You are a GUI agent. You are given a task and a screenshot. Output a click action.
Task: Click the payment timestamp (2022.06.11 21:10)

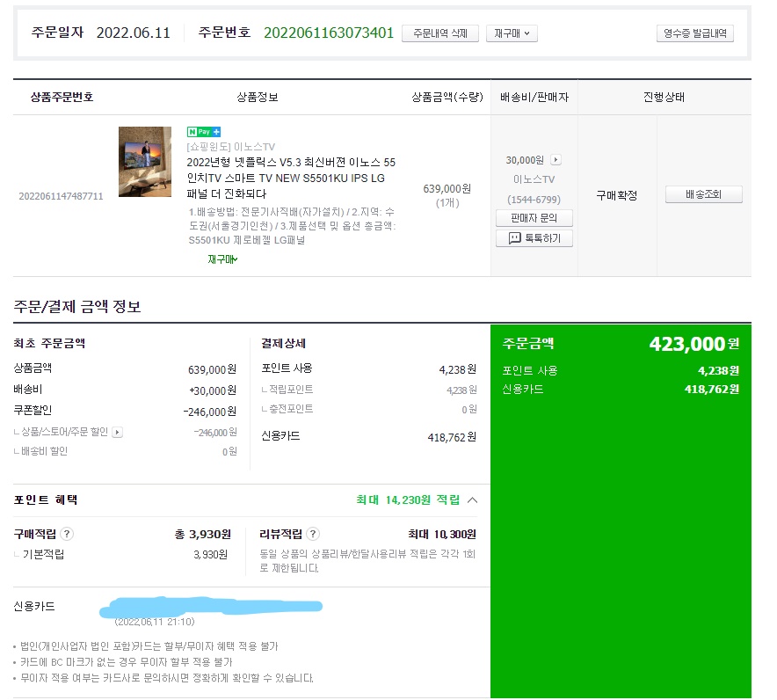click(x=155, y=622)
